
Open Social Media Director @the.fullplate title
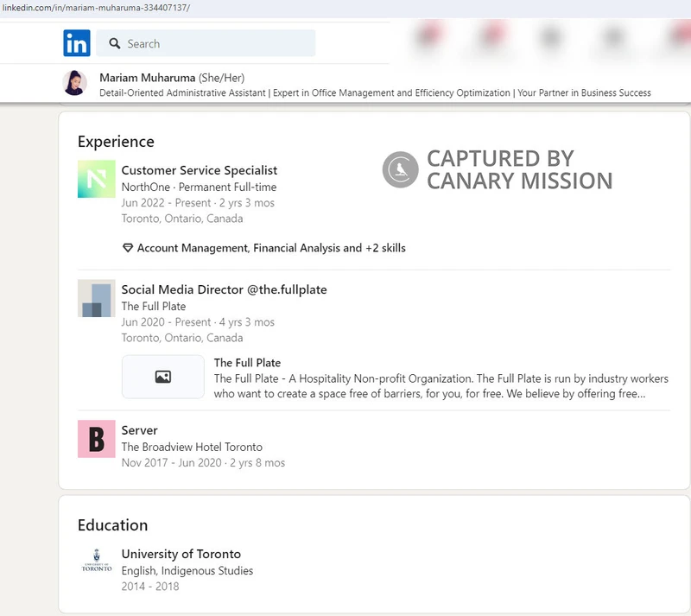click(x=225, y=289)
